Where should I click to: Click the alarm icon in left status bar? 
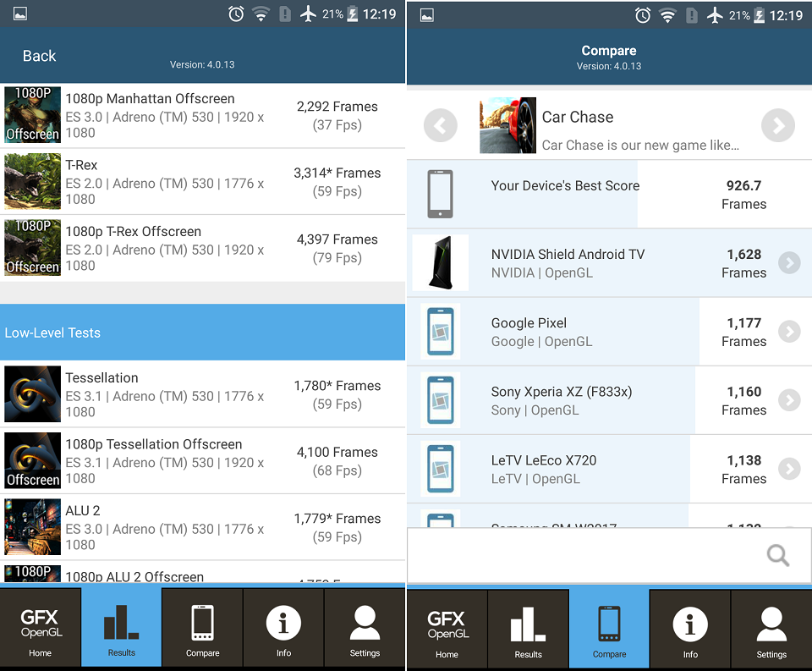[236, 14]
